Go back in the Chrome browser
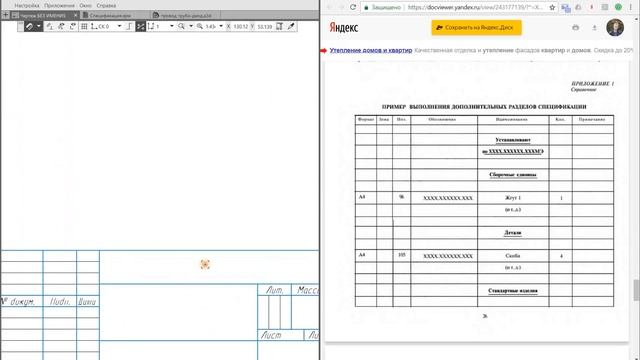This screenshot has height=360, width=640. pos(329,7)
